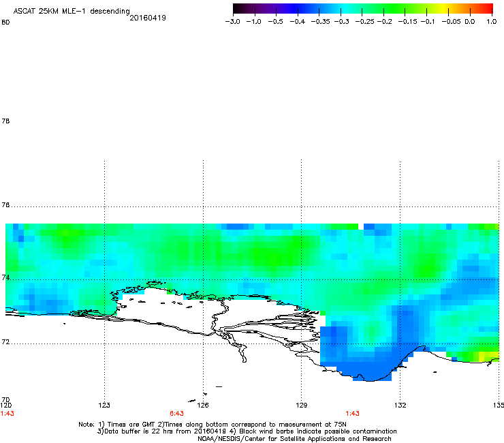The image size is (504, 443).
Task: Click the color scale bar
Action: pyautogui.click(x=363, y=9)
